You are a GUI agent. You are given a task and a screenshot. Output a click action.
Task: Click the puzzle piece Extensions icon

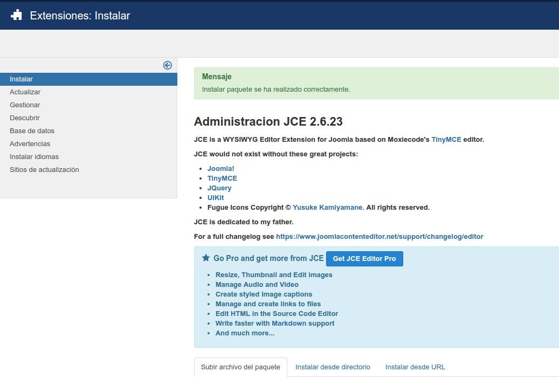[16, 15]
